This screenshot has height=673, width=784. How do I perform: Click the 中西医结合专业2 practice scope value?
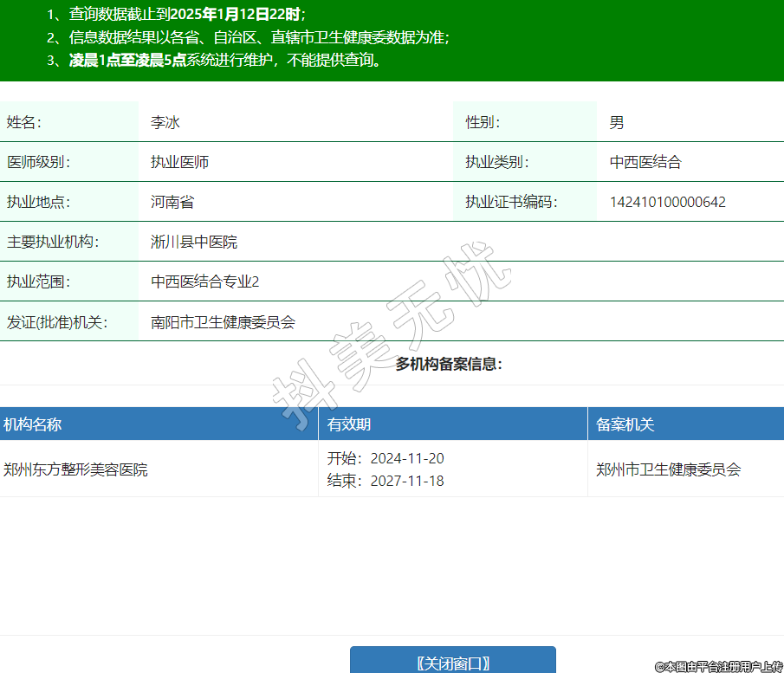pyautogui.click(x=205, y=282)
